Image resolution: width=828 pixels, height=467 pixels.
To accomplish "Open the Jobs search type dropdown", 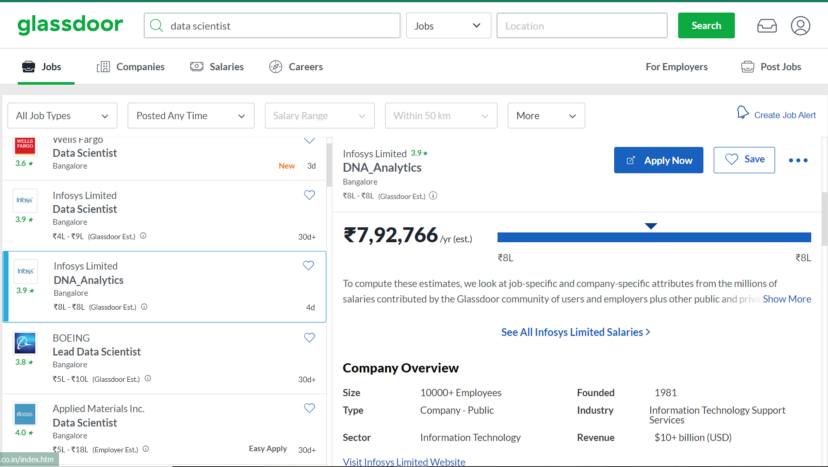I will coord(448,25).
